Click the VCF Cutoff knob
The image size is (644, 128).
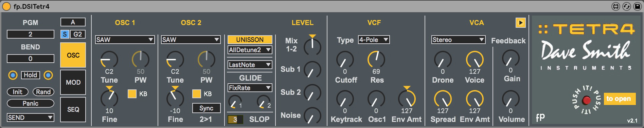click(345, 60)
